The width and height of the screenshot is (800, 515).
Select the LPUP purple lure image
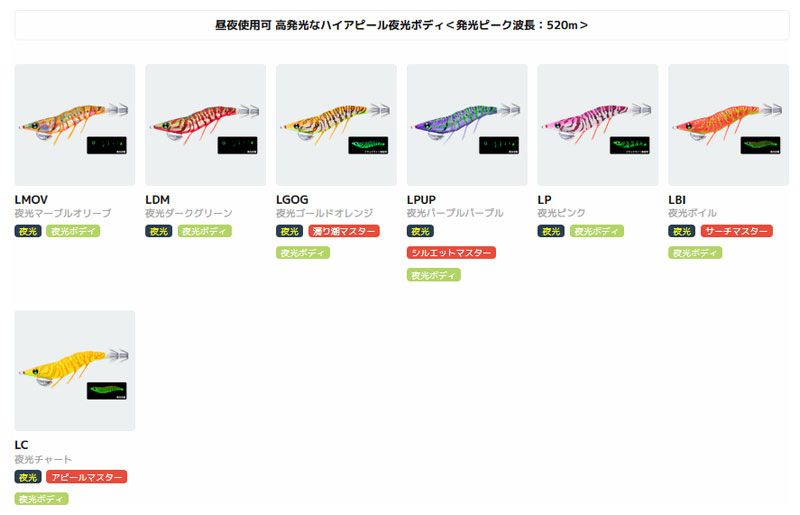(467, 125)
